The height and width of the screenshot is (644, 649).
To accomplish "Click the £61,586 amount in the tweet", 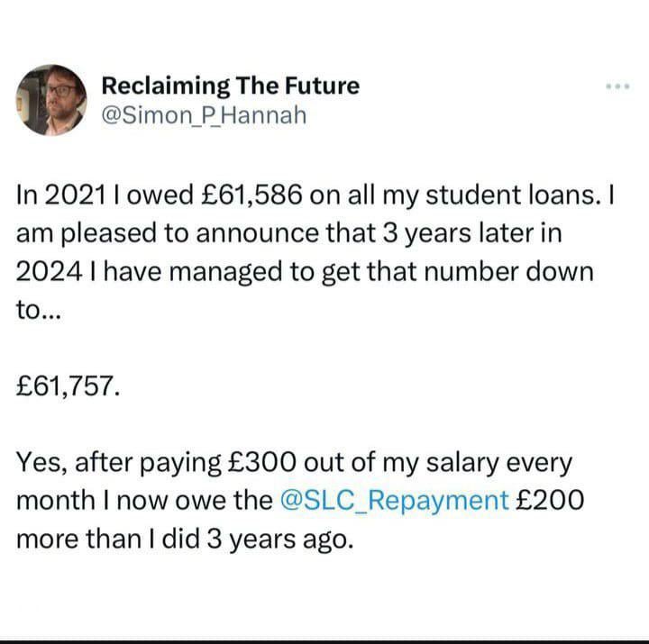I will tap(251, 195).
